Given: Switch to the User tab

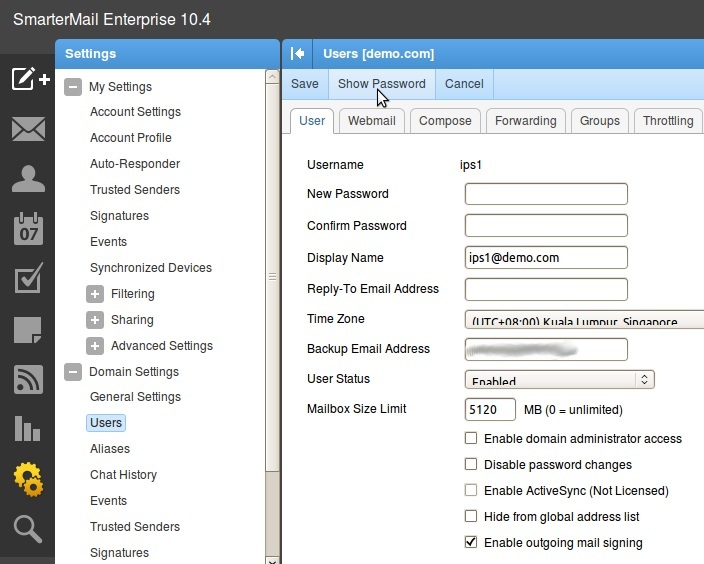Looking at the screenshot, I should click(312, 121).
